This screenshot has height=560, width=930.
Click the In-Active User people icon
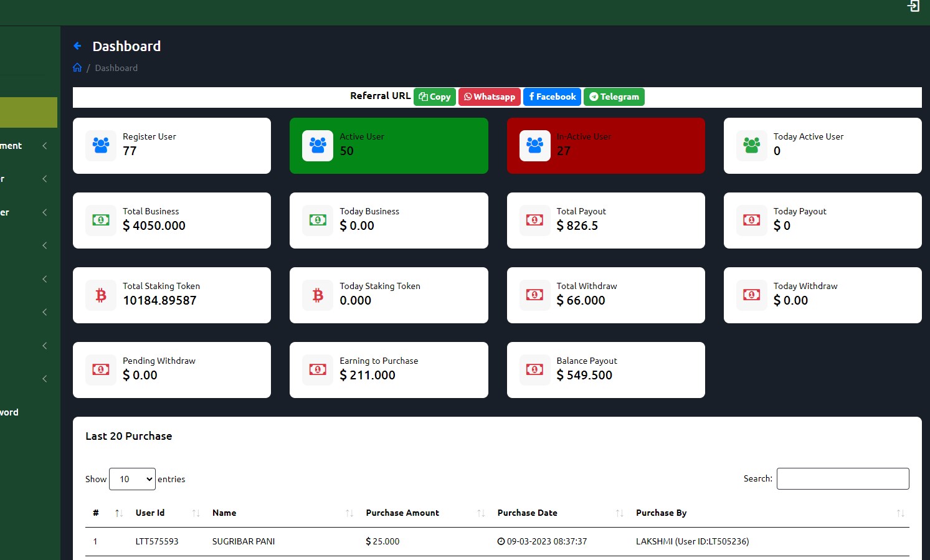534,146
